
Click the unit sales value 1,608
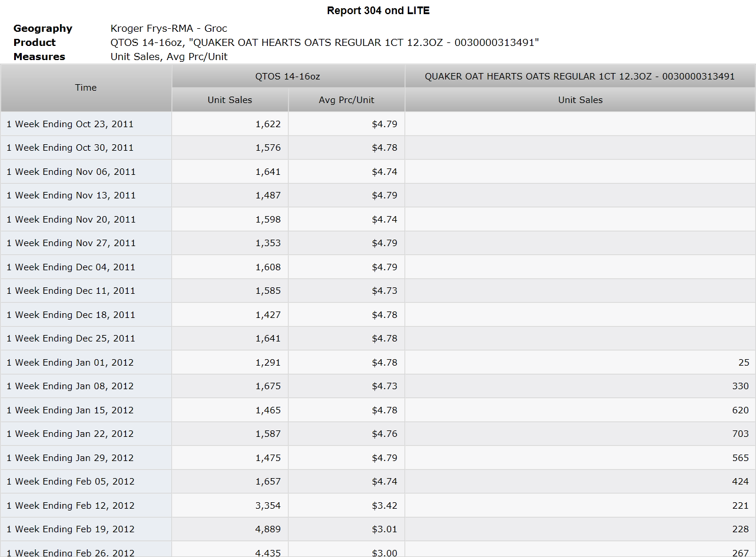(x=268, y=267)
